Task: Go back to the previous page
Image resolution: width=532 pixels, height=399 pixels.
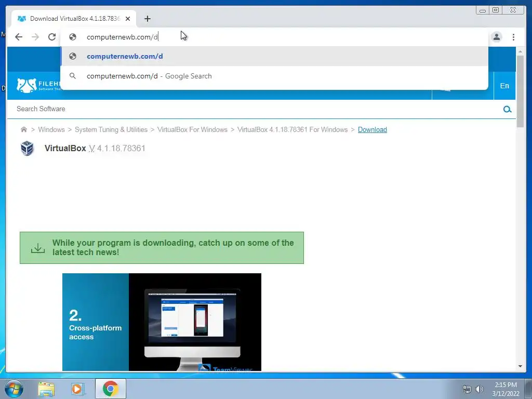Action: click(x=19, y=37)
